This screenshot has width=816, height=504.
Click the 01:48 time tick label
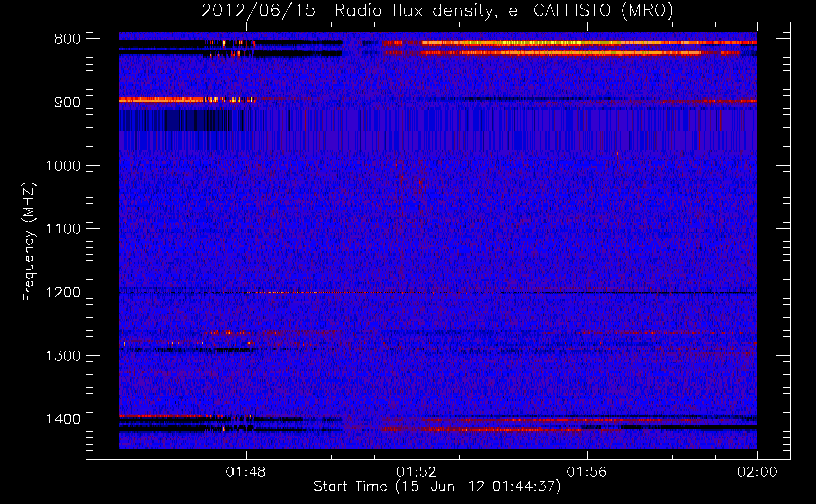pos(246,472)
